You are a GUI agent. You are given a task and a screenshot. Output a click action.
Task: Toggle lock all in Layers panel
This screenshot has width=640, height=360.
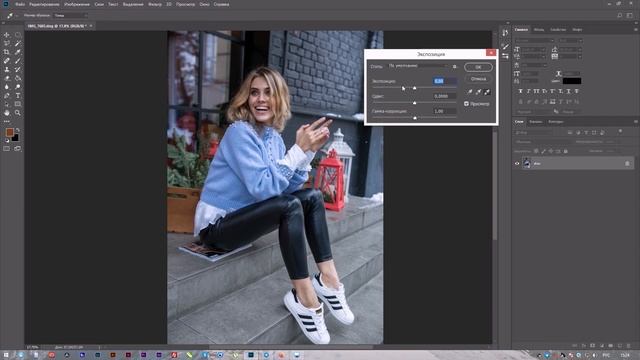click(x=566, y=151)
